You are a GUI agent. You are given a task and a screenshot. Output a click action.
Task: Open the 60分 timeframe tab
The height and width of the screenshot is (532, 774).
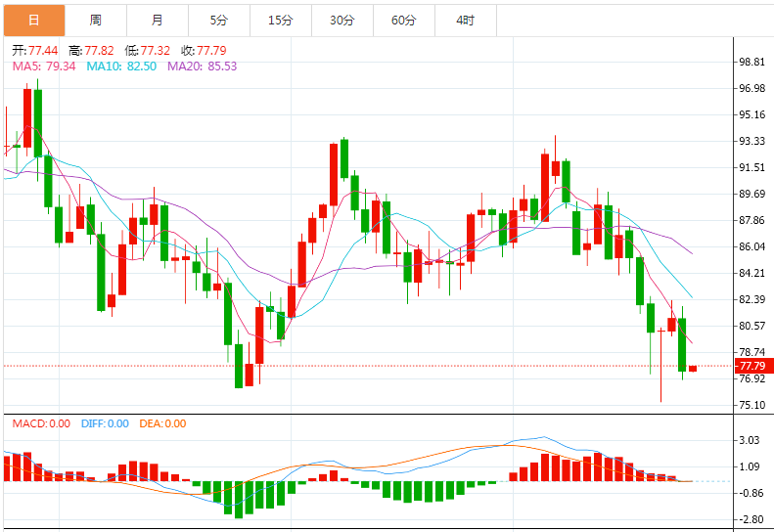click(404, 21)
